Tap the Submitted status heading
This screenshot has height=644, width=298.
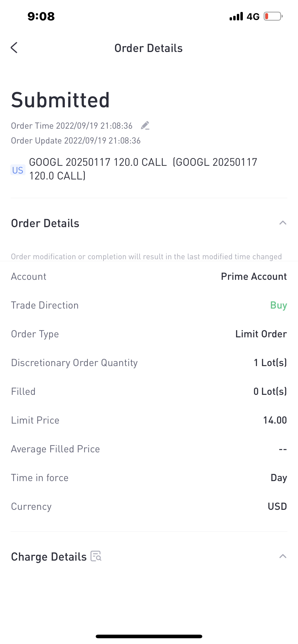coord(60,100)
